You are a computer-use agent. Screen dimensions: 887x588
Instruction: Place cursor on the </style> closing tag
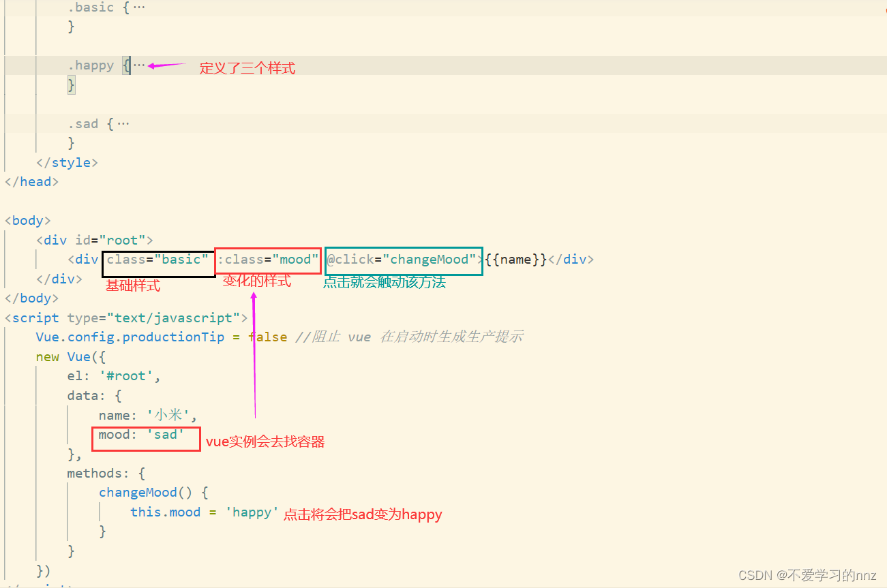[67, 162]
